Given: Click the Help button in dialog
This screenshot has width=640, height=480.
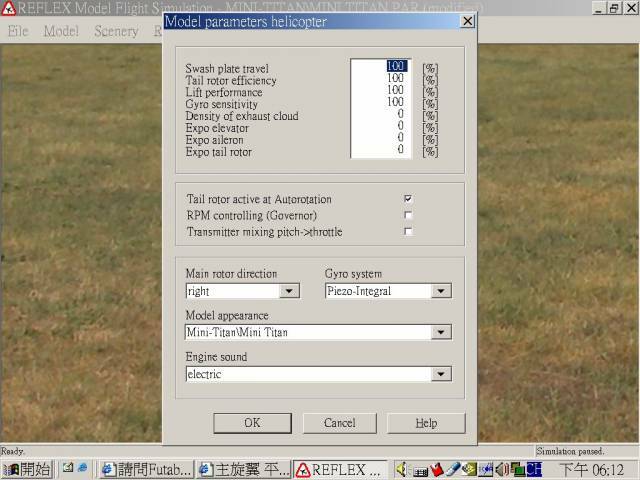Looking at the screenshot, I should pos(426,423).
